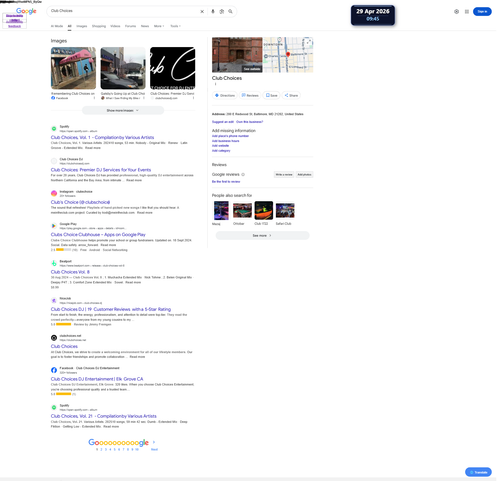Save Club Choices place

click(271, 95)
